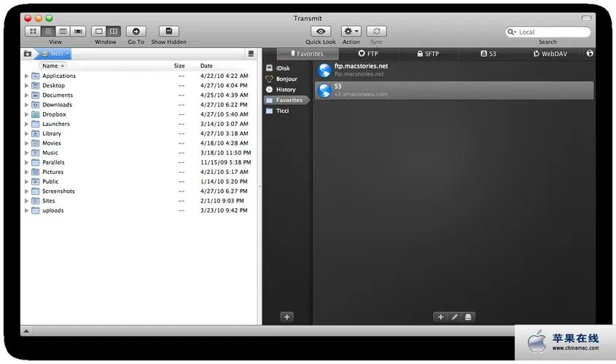616x364 pixels.
Task: Edit the selected favorite with pencil
Action: (454, 317)
